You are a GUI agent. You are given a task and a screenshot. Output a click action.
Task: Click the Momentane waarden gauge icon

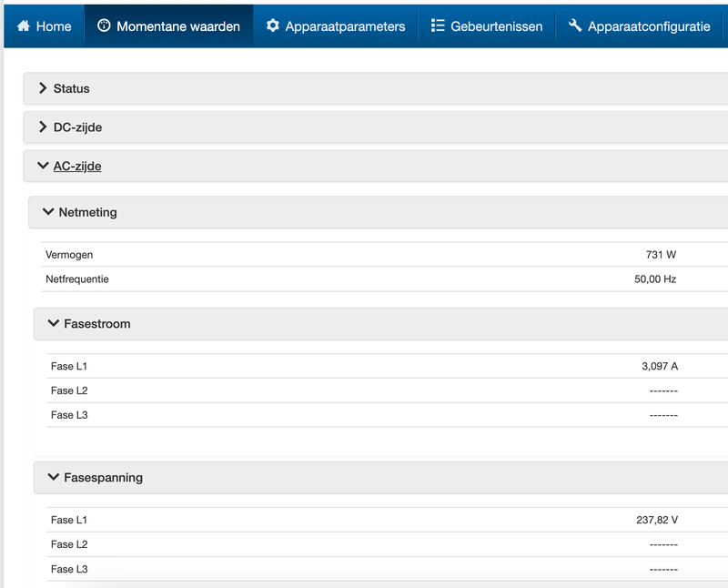click(x=103, y=26)
